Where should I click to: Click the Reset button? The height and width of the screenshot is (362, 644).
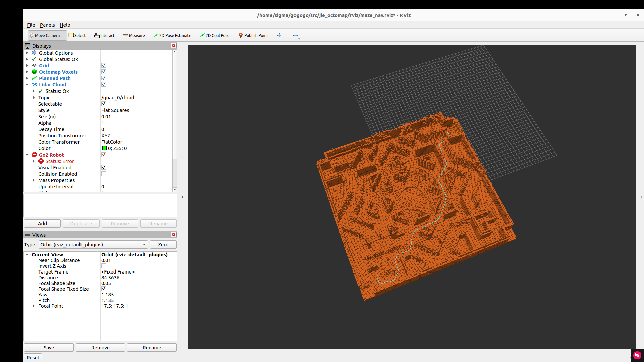[x=33, y=357]
